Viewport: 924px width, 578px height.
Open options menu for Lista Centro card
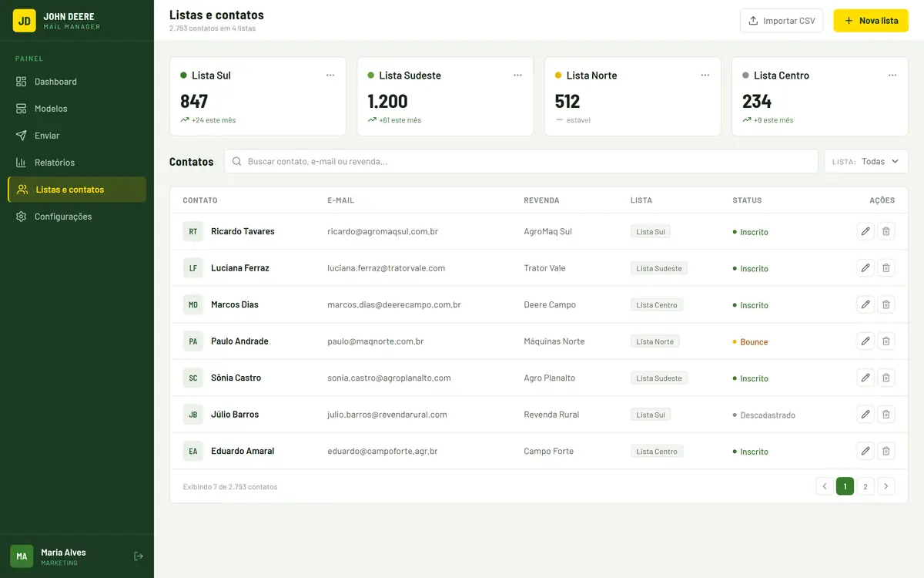click(892, 76)
